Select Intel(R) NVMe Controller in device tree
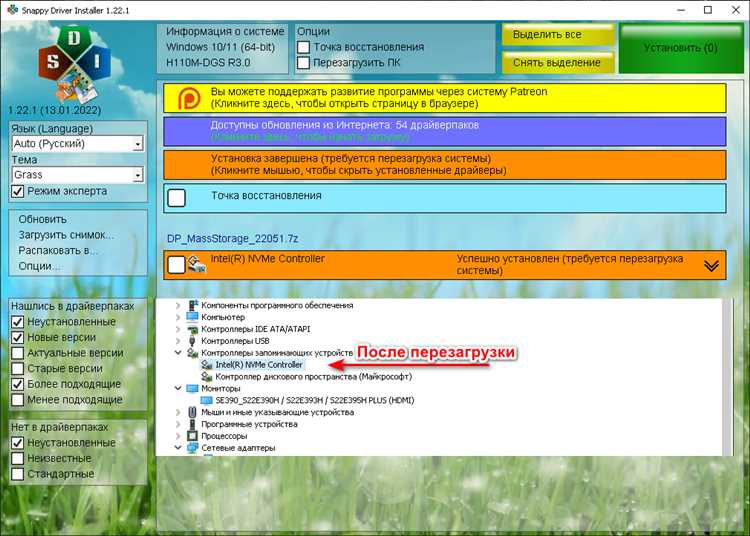Screen dimensions: 750x536 pyautogui.click(x=259, y=365)
